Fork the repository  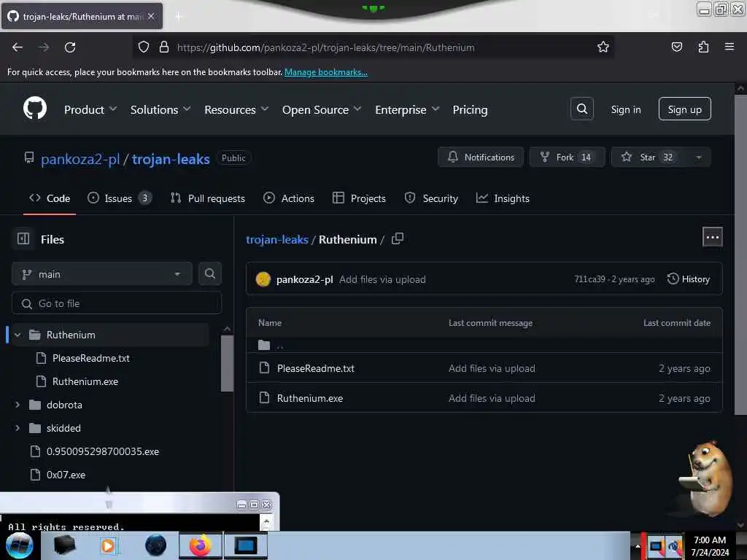point(567,157)
